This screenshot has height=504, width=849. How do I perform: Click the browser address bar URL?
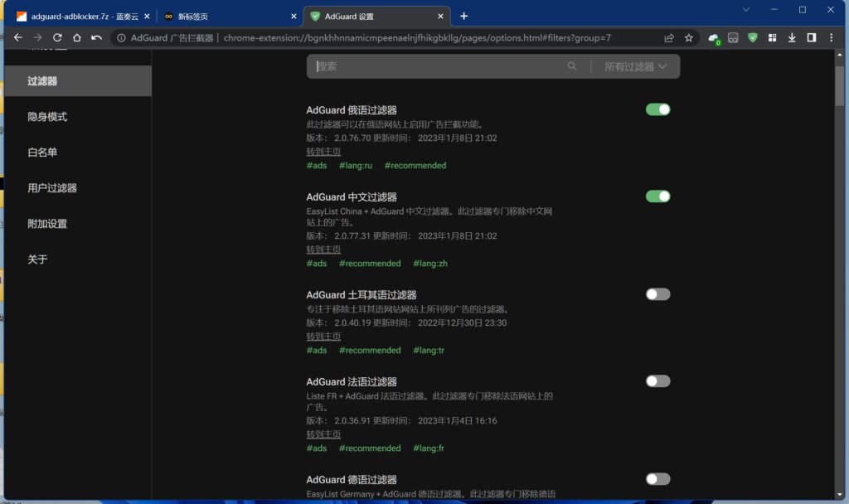(x=417, y=38)
